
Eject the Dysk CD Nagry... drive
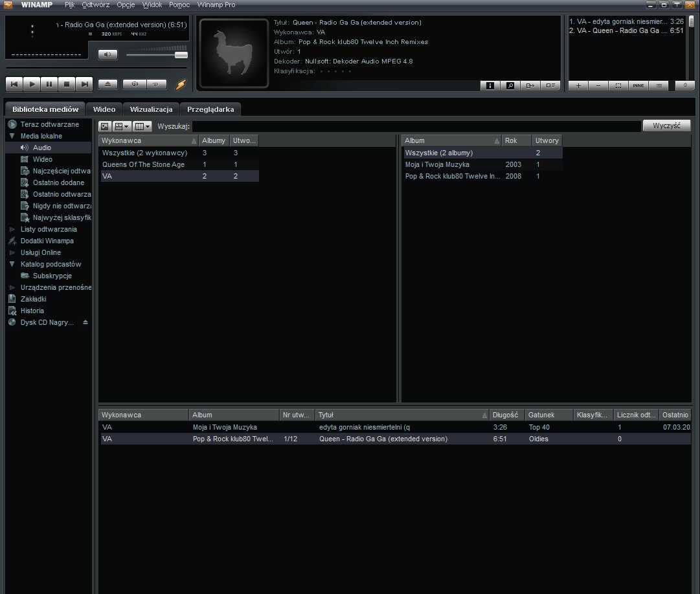85,322
